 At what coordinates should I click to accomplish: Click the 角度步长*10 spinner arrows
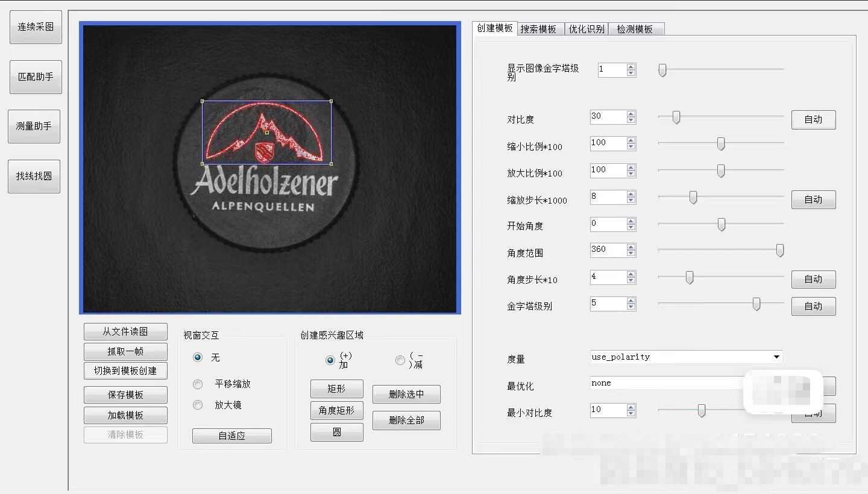[631, 277]
